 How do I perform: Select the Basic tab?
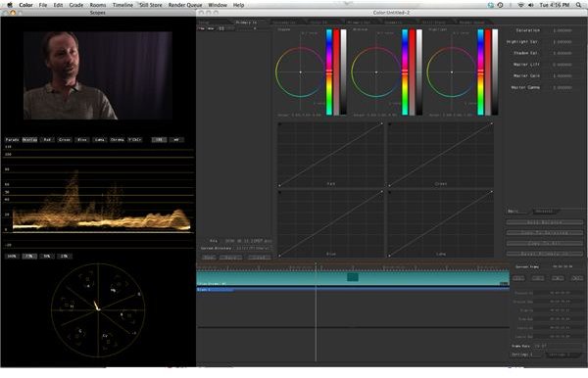[517, 212]
